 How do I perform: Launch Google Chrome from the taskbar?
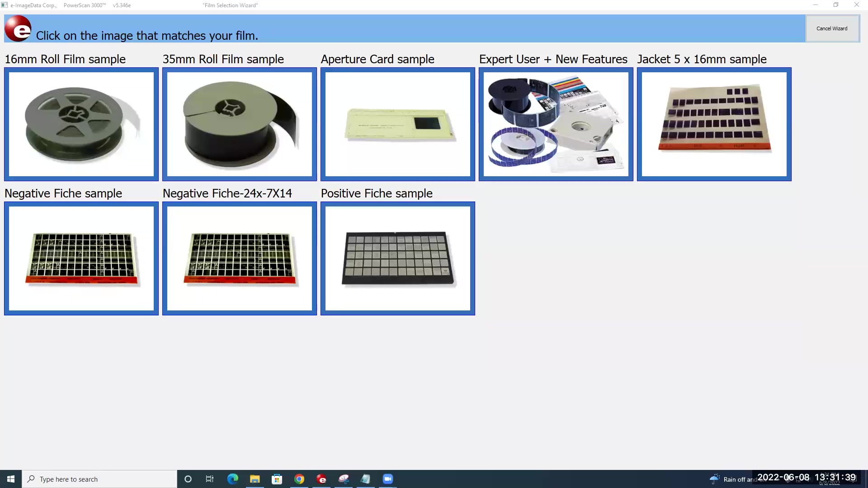click(x=299, y=479)
